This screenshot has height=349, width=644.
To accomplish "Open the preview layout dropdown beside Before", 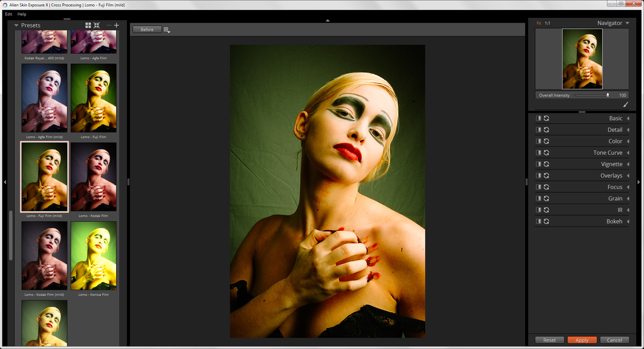I will pos(167,30).
